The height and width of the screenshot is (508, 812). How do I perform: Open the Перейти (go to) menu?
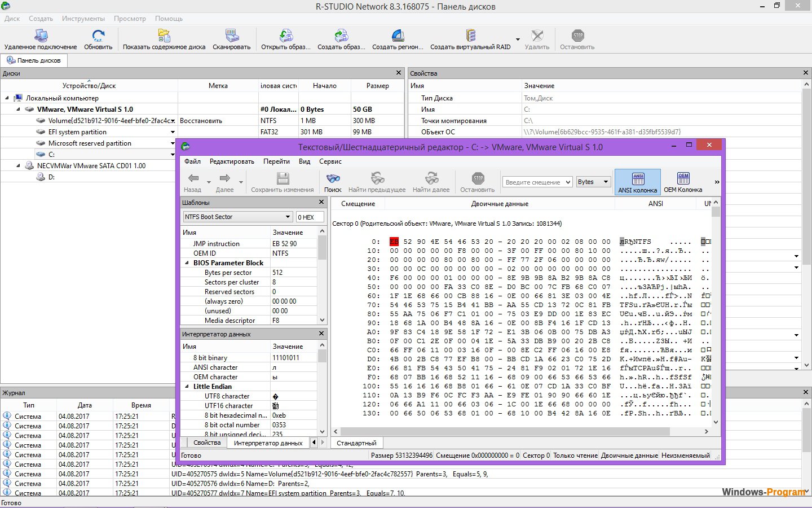(x=276, y=161)
